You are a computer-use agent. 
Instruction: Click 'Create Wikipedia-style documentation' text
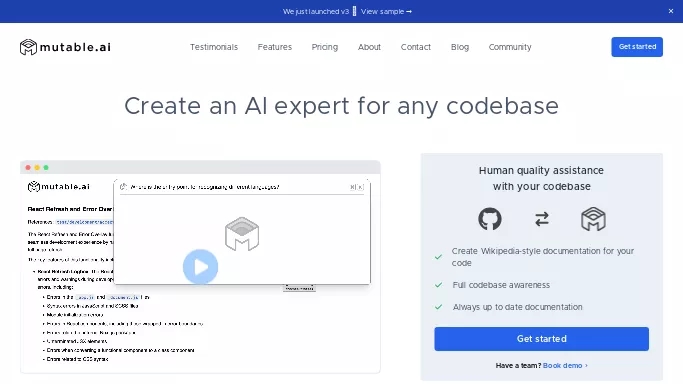click(x=543, y=257)
